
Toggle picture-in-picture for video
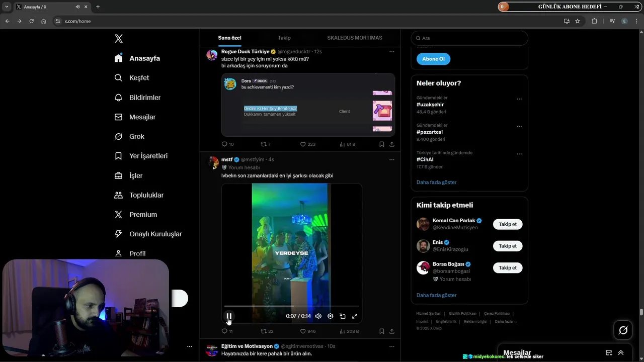[x=343, y=316]
